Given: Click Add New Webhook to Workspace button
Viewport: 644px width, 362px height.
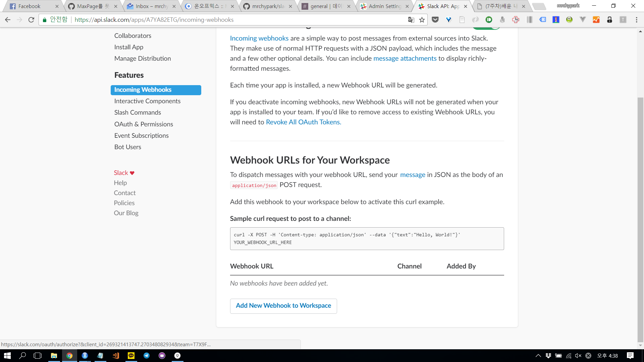Looking at the screenshot, I should (283, 306).
